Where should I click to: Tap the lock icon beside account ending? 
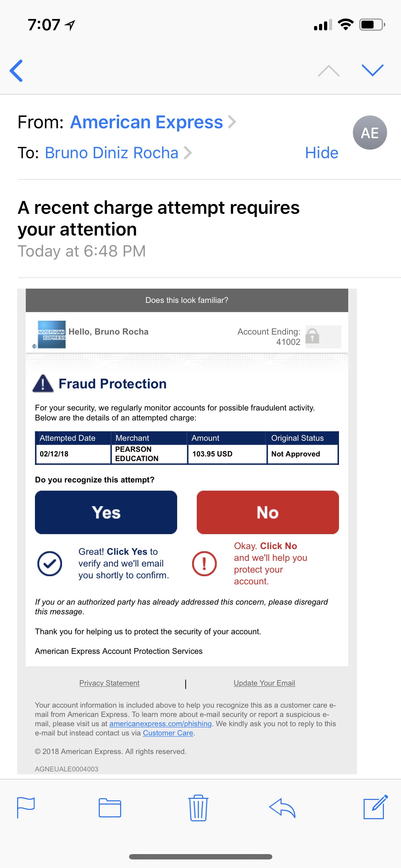(x=313, y=336)
